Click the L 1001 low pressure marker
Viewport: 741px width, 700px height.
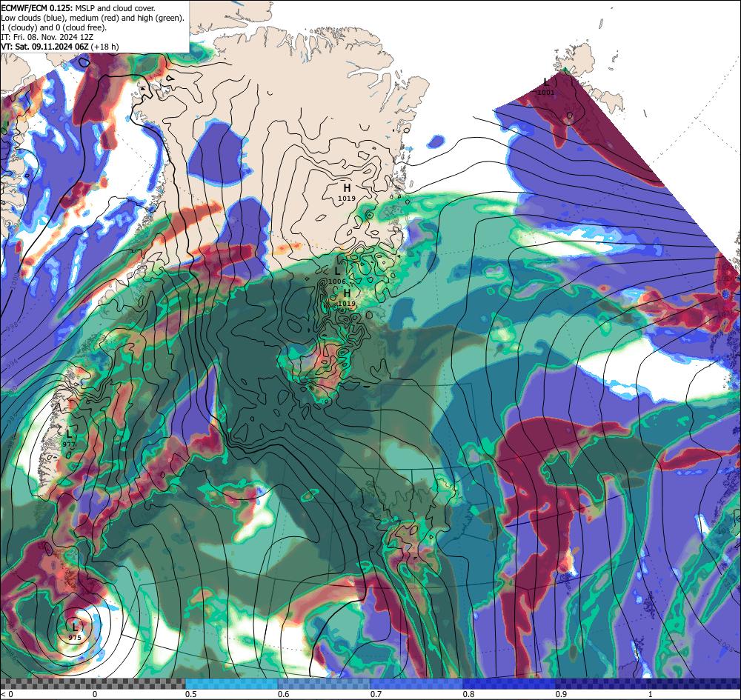[x=546, y=87]
